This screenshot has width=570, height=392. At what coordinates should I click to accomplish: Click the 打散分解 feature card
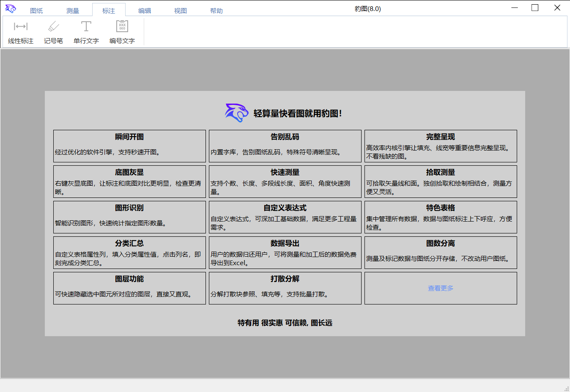coord(285,288)
